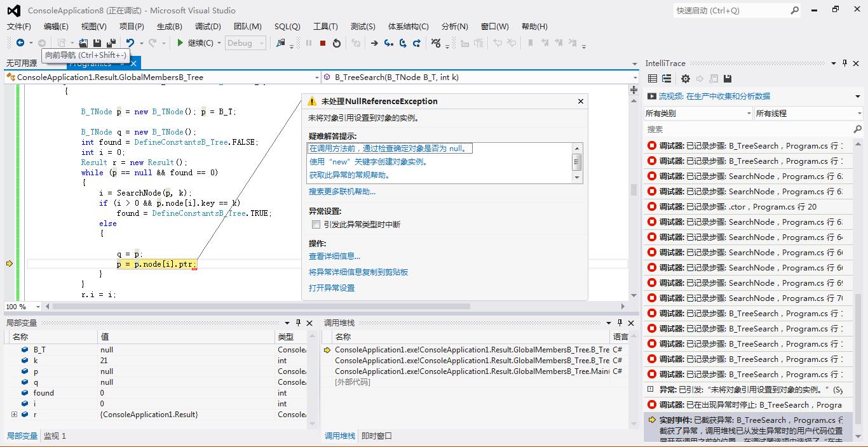This screenshot has width=868, height=447.
Task: Click the troubleshooting hints list scrollbar
Action: pos(577,163)
